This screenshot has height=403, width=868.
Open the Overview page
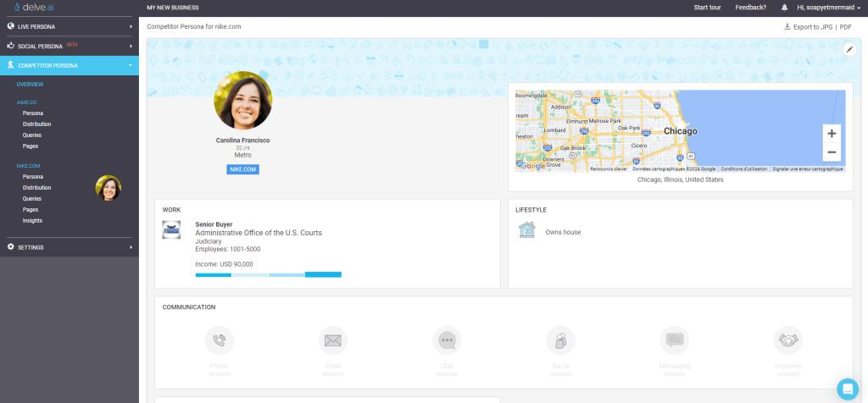(30, 85)
